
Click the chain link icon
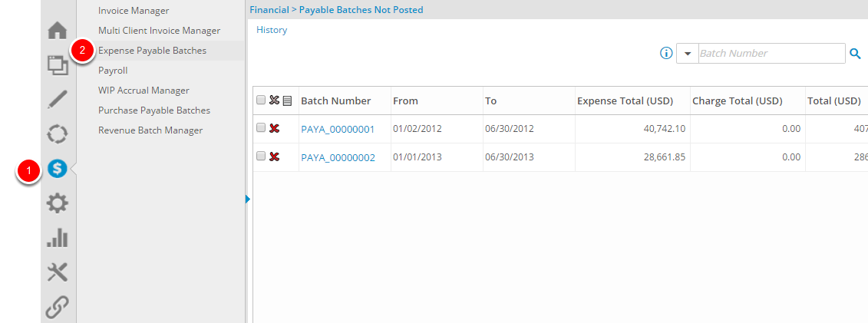[x=58, y=306]
